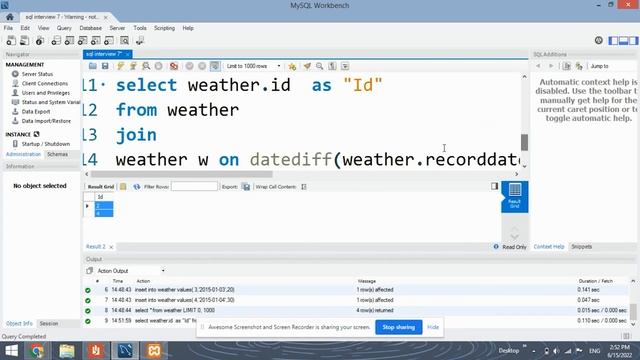This screenshot has height=360, width=640.
Task: Switch to the Context Help tab
Action: click(549, 247)
